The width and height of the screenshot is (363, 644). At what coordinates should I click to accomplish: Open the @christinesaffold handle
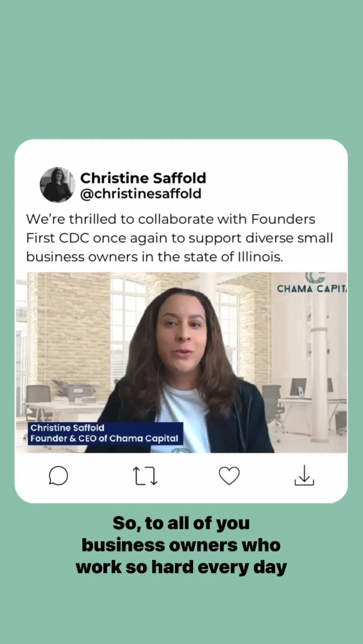(x=141, y=194)
